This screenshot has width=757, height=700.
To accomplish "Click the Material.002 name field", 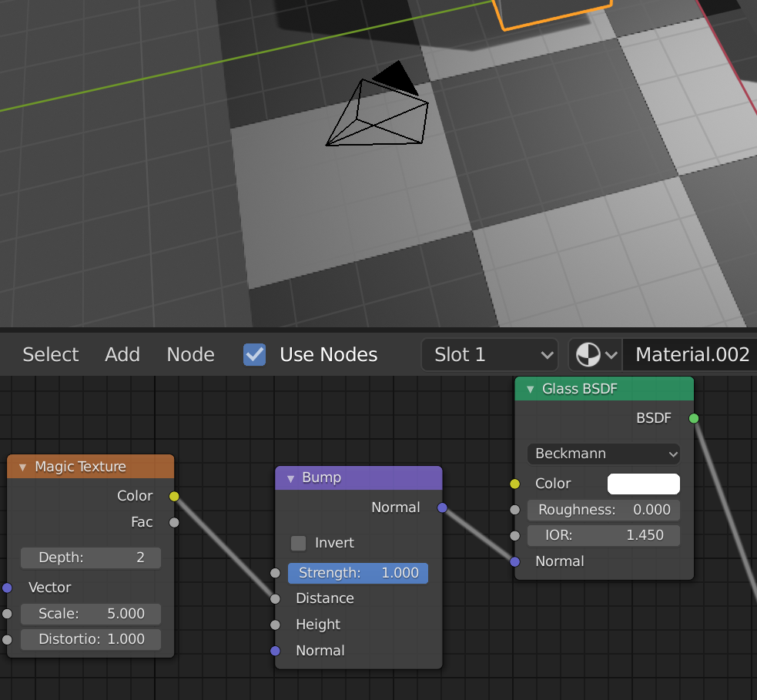I will pyautogui.click(x=692, y=355).
